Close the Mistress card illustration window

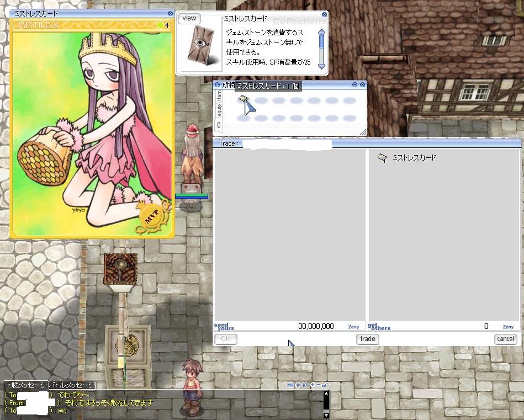171,13
